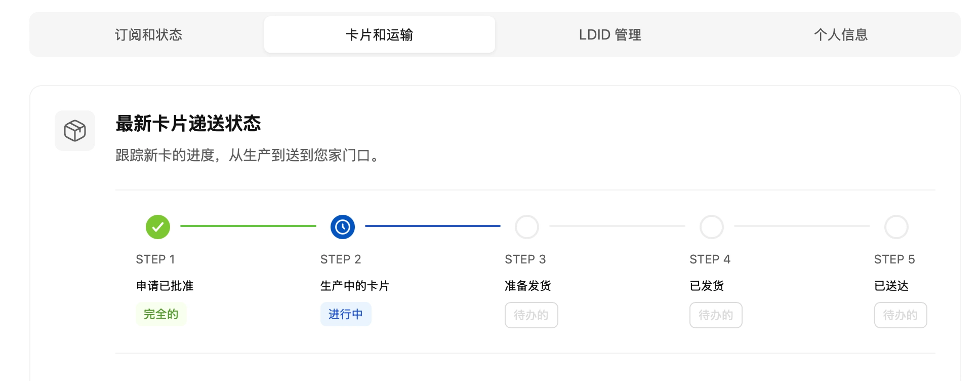Viewport: 980px width, 381px height.
Task: Click the 最新卡片递送状态 heading
Action: click(188, 124)
